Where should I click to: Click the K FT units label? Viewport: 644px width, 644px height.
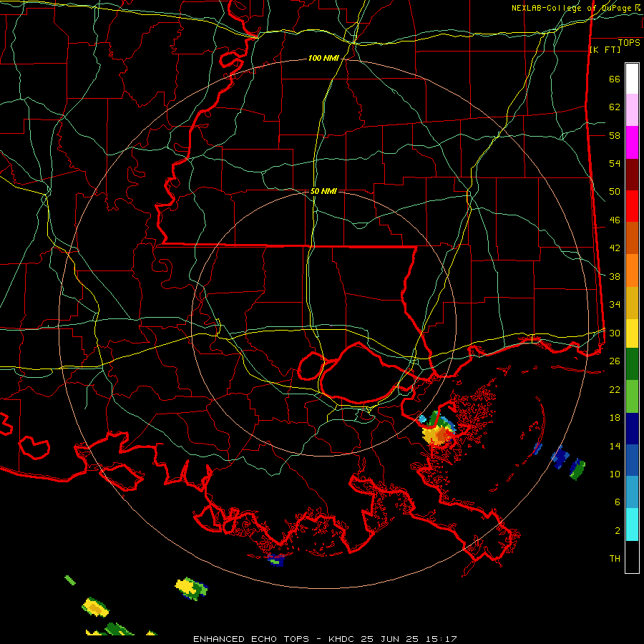[605, 50]
